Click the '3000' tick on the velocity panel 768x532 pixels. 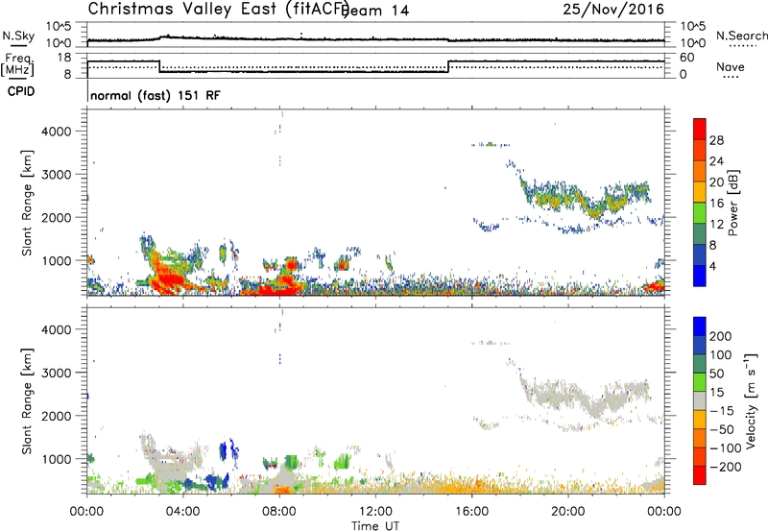coord(56,373)
